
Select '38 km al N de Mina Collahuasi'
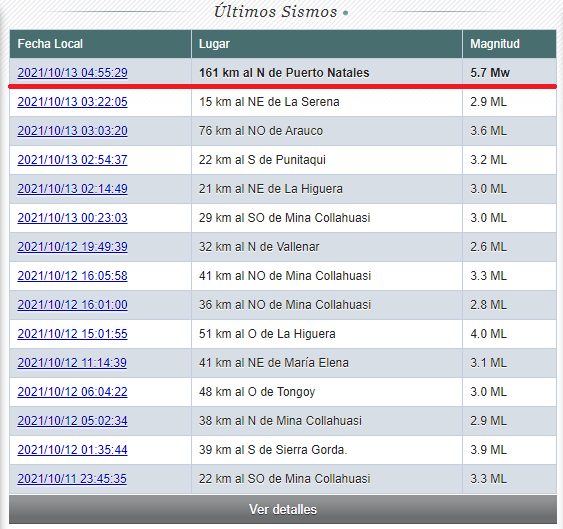pyautogui.click(x=280, y=421)
